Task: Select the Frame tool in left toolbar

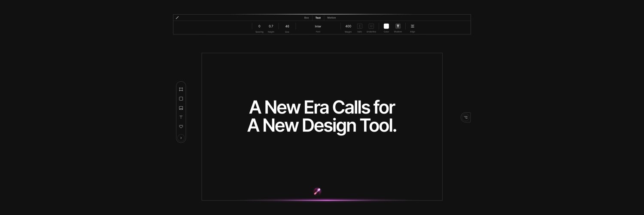Action: (x=181, y=89)
